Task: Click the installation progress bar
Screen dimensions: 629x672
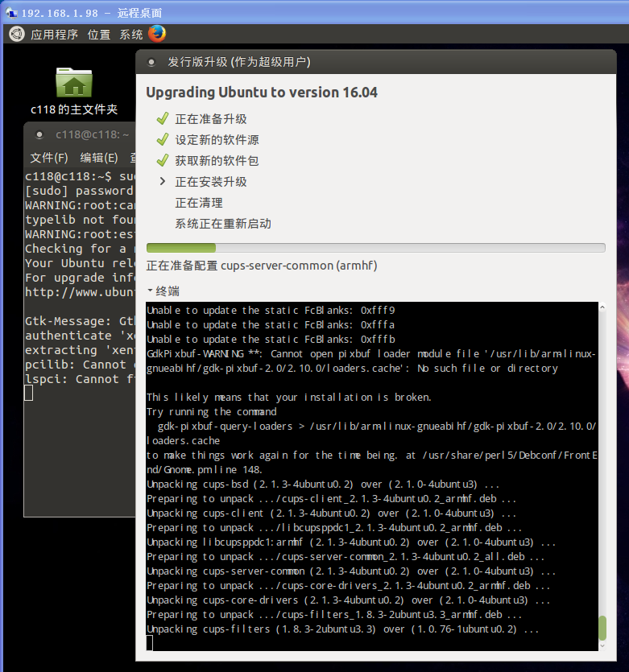Action: coord(375,248)
